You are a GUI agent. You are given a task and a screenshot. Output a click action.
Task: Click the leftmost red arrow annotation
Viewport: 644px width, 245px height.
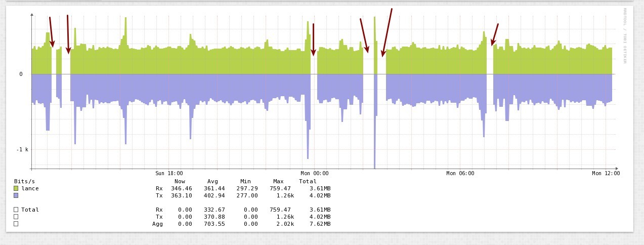click(x=51, y=32)
